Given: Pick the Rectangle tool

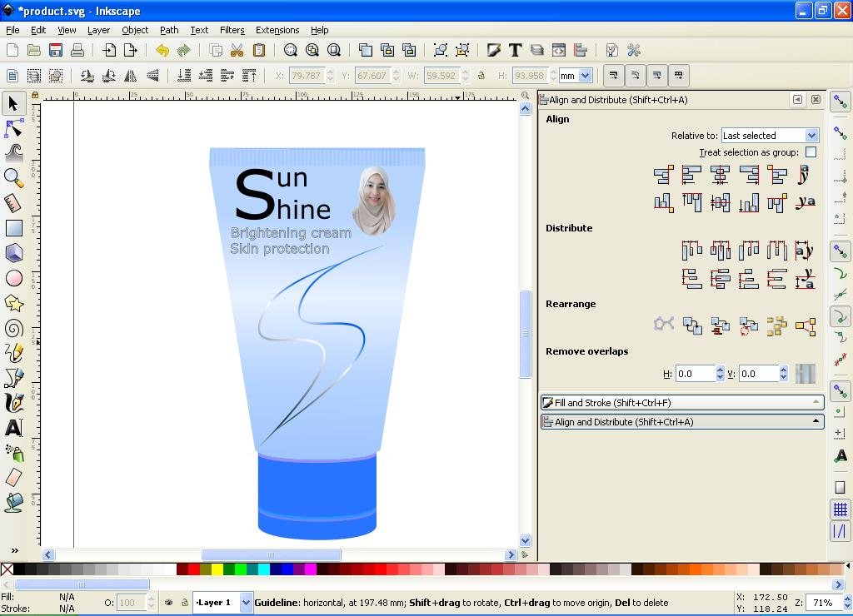Looking at the screenshot, I should point(13,228).
